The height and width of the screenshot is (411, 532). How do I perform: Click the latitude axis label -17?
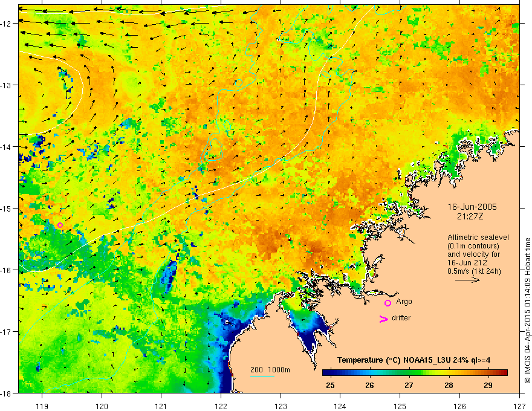point(6,332)
